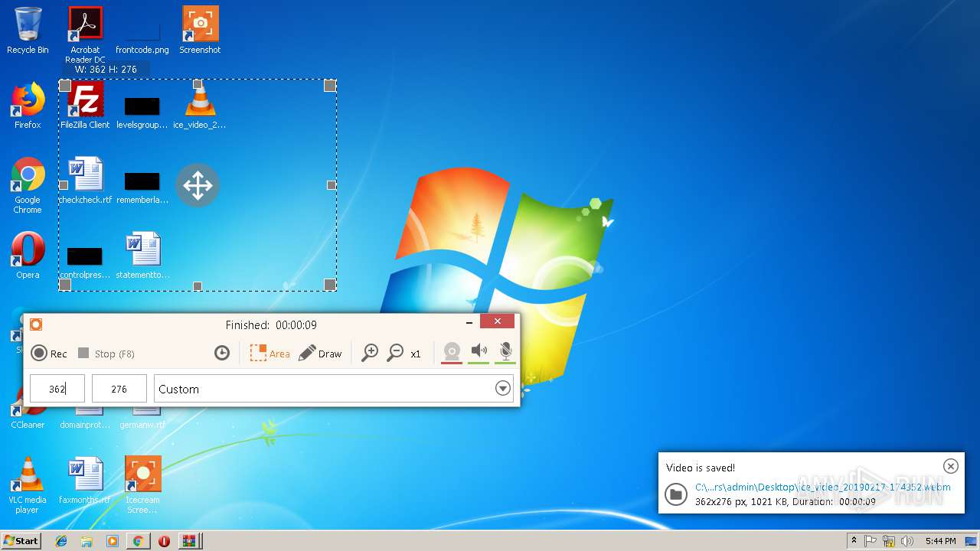Select the rememberla file icon
The width and height of the screenshot is (980, 551).
pos(142,186)
